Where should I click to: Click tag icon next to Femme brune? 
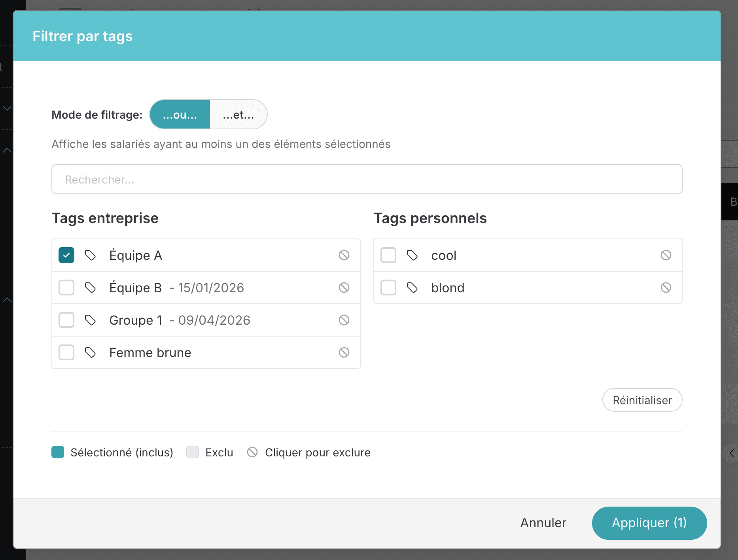[x=91, y=352]
